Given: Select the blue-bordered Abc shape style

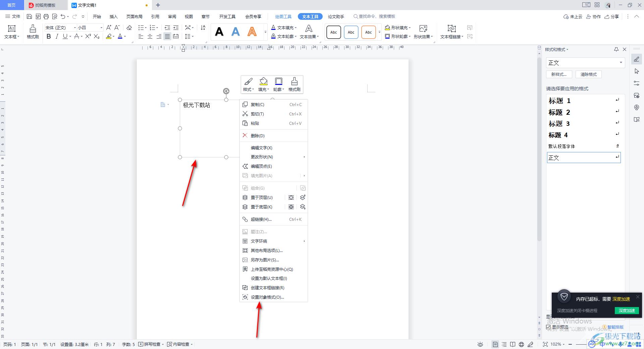Looking at the screenshot, I should 351,32.
